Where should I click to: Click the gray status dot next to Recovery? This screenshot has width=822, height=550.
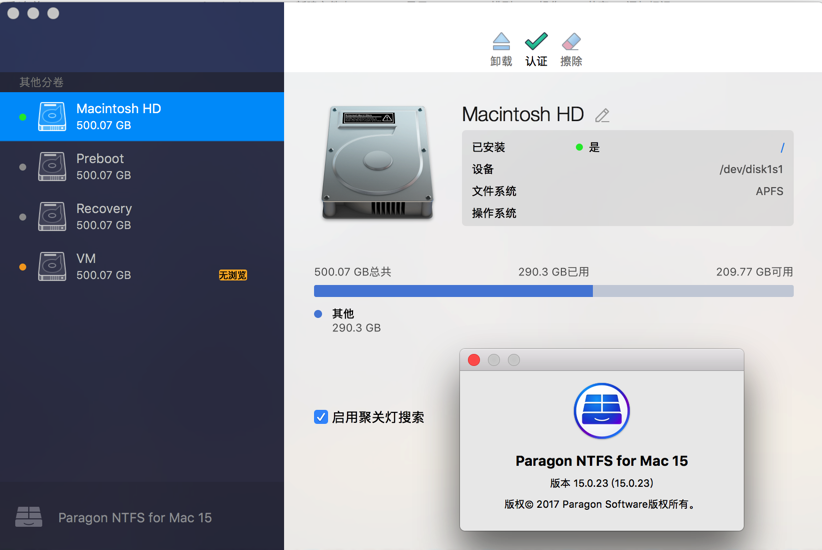click(23, 217)
